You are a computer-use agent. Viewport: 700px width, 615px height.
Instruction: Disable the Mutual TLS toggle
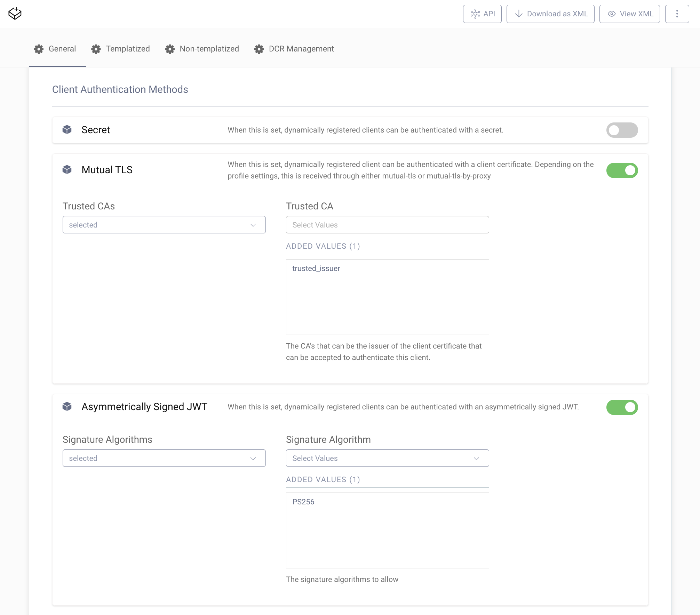point(622,170)
